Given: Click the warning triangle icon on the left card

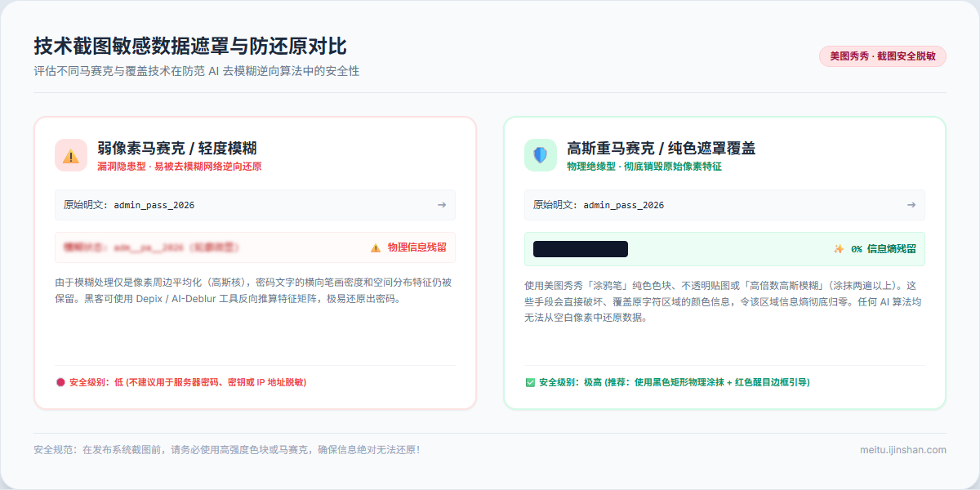Looking at the screenshot, I should pos(71,155).
